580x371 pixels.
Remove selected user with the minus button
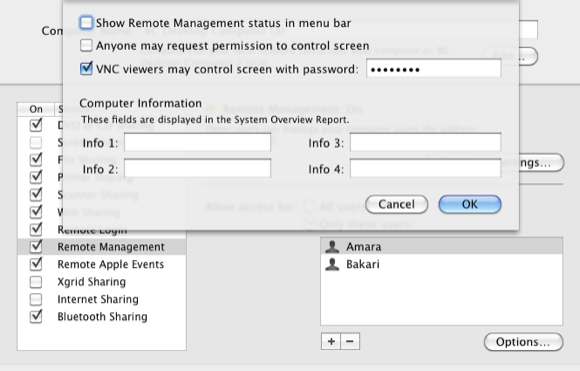(x=350, y=341)
